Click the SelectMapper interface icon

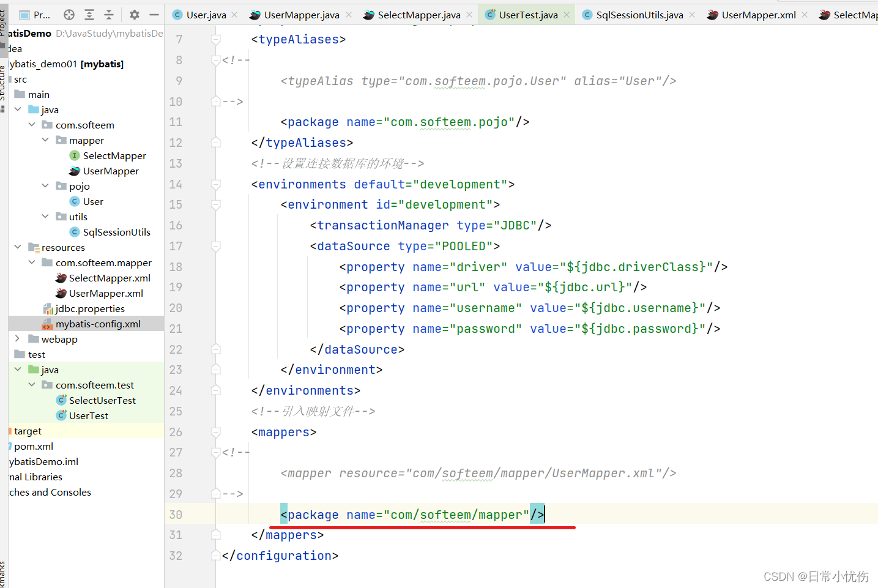coord(75,155)
